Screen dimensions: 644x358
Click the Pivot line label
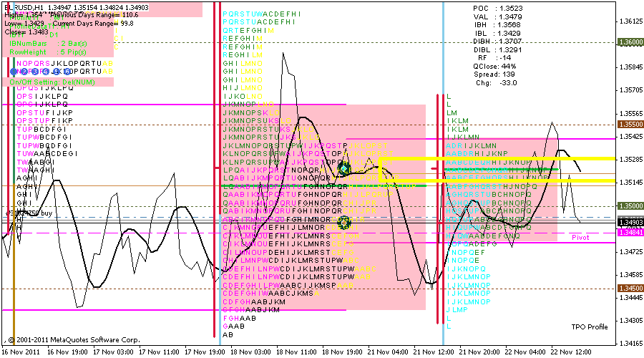point(580,238)
